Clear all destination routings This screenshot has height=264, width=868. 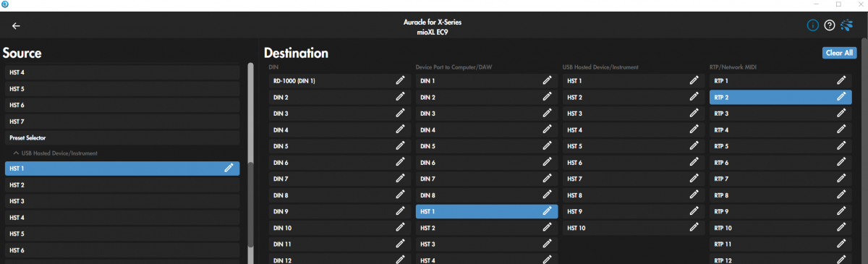click(x=839, y=53)
